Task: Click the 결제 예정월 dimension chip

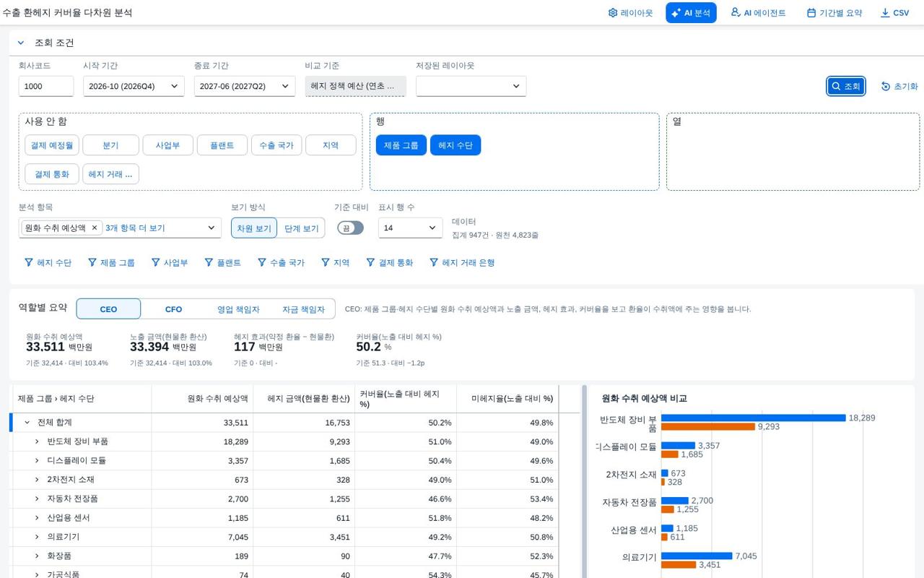Action: (52, 145)
